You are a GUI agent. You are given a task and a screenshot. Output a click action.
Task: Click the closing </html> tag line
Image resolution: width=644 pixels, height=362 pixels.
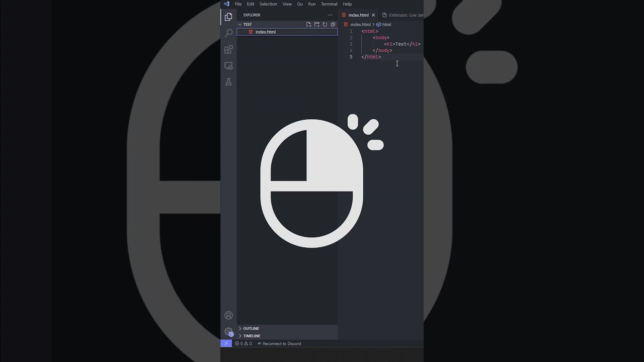(371, 57)
